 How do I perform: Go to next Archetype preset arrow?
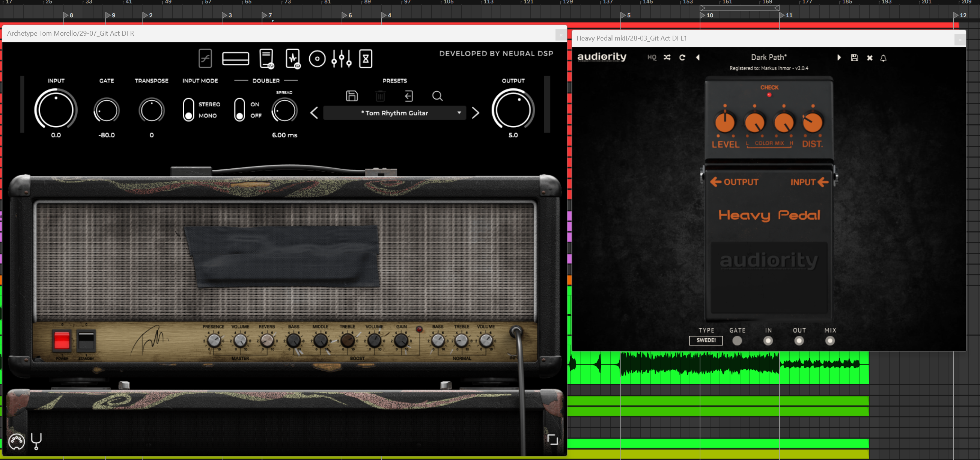tap(475, 113)
